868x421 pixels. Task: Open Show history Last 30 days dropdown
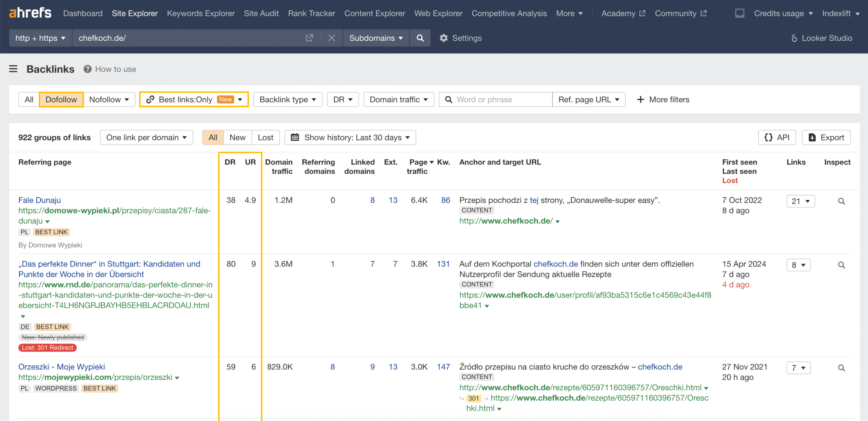tap(350, 137)
